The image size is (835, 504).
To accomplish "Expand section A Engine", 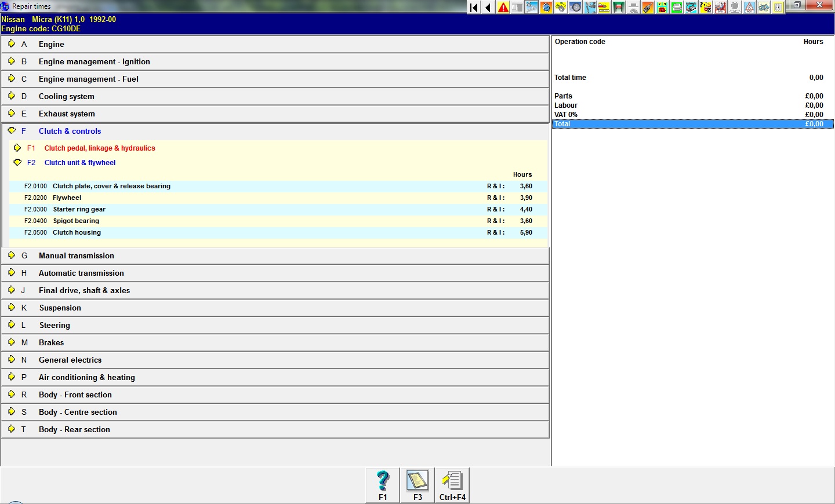I will (275, 44).
